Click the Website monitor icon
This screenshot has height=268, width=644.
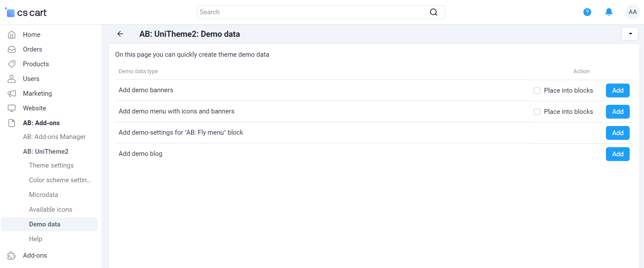12,108
